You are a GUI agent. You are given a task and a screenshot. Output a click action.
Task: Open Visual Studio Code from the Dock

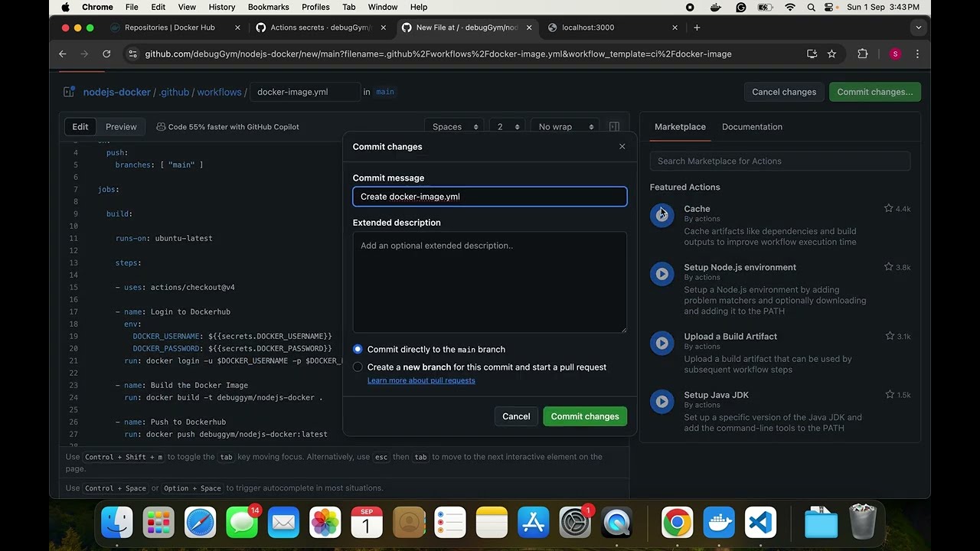click(x=759, y=523)
